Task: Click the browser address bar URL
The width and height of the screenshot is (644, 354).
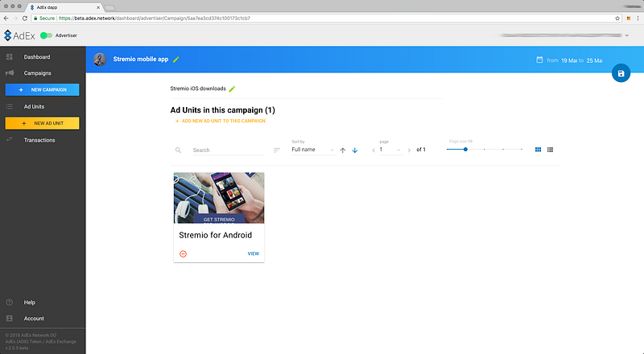Action: tap(154, 18)
